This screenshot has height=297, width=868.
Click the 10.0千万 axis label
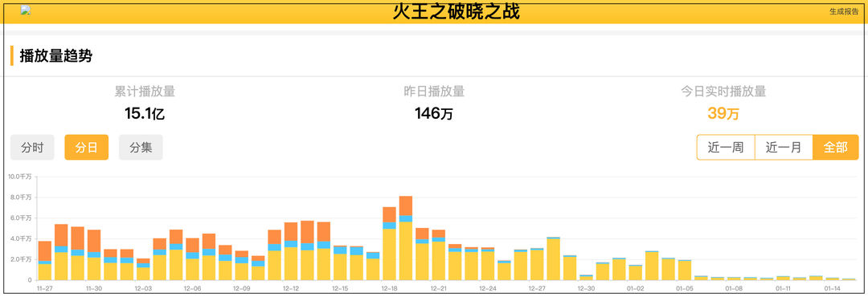coord(20,177)
